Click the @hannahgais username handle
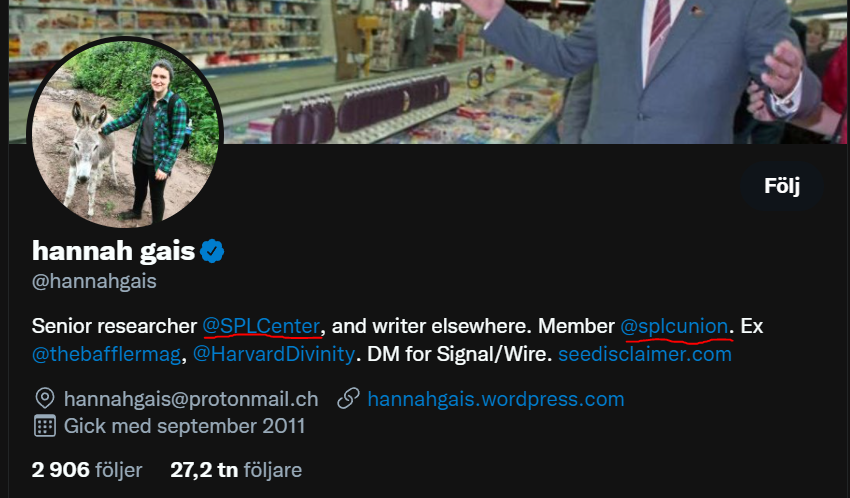850x498 pixels. (x=94, y=281)
